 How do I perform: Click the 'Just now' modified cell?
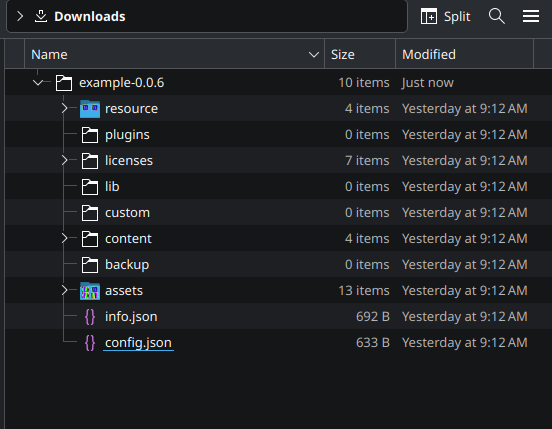point(427,83)
